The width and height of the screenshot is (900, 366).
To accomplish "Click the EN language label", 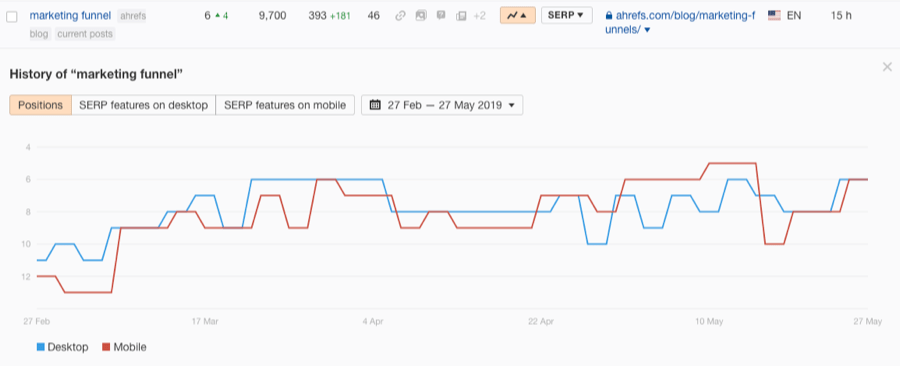I will (x=794, y=15).
